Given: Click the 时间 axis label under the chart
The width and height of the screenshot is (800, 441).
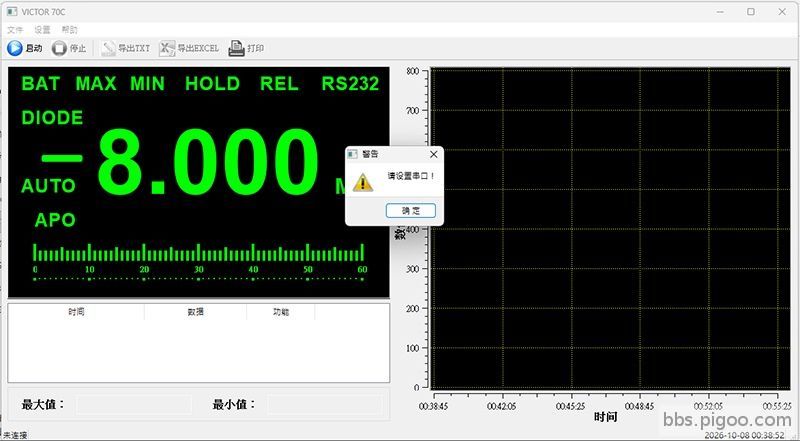Looking at the screenshot, I should click(606, 417).
